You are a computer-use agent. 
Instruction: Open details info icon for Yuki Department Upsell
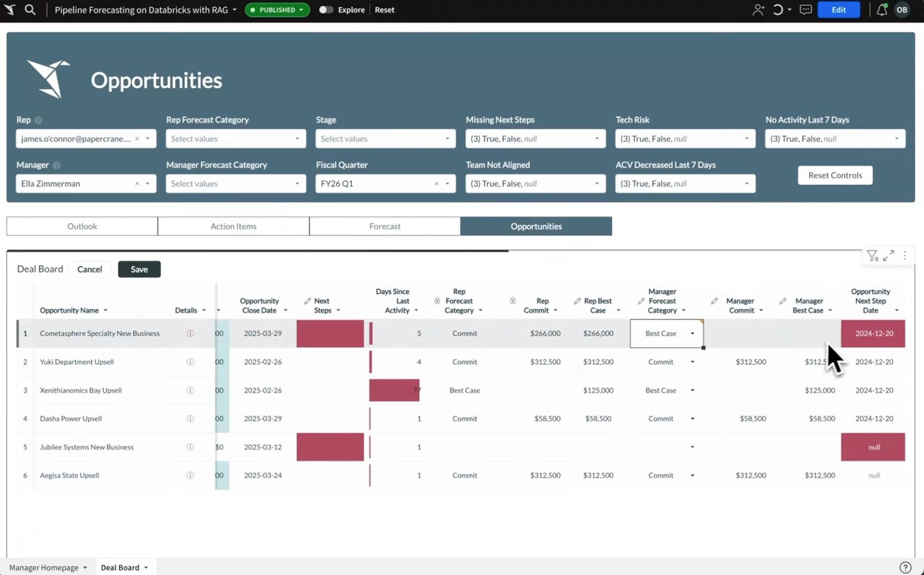point(191,362)
